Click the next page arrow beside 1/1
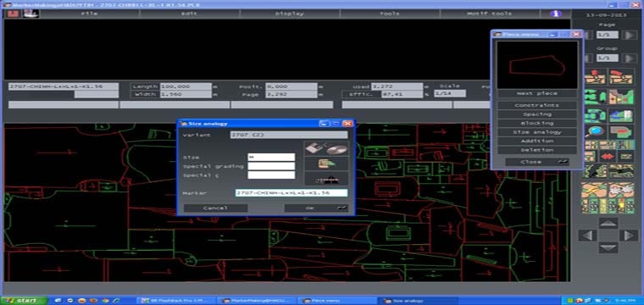This screenshot has width=644, height=305. click(x=630, y=35)
